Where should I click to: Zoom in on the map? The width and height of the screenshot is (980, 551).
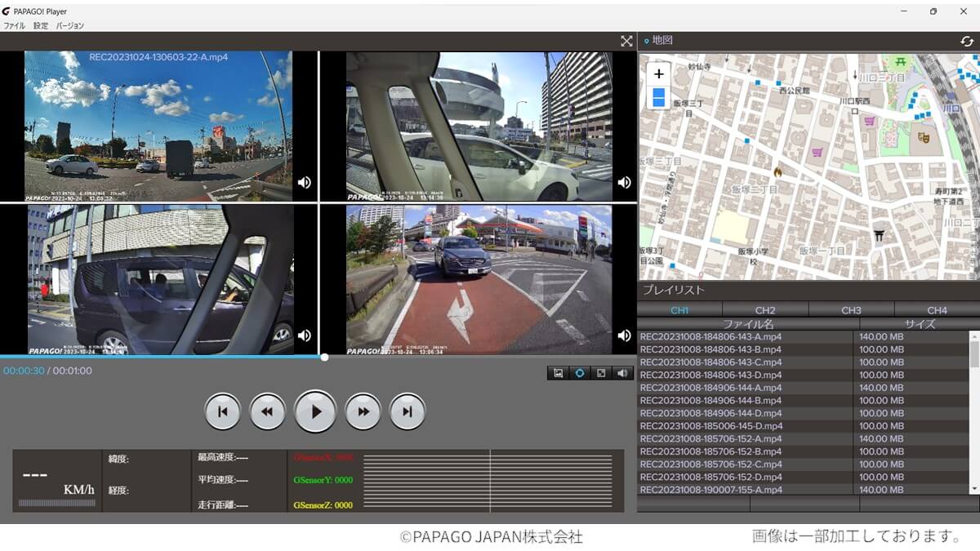point(659,73)
